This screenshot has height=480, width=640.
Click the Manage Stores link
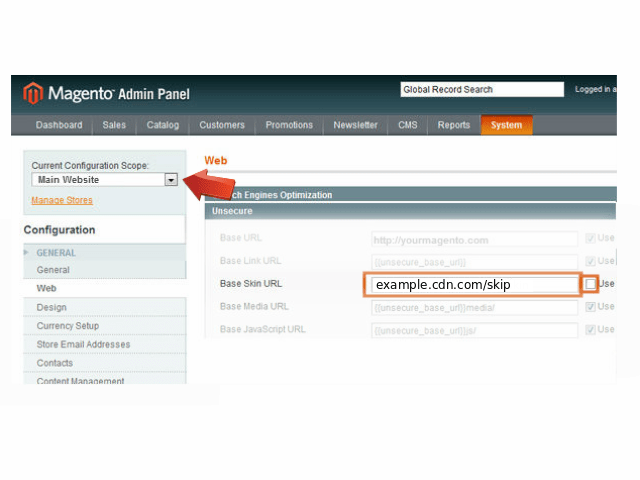point(62,201)
